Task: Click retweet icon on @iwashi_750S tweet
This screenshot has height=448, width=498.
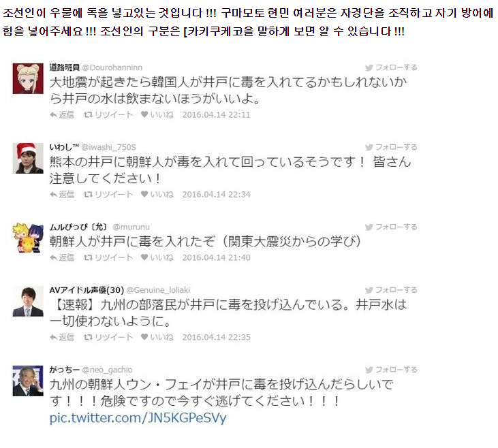Action: tap(88, 194)
